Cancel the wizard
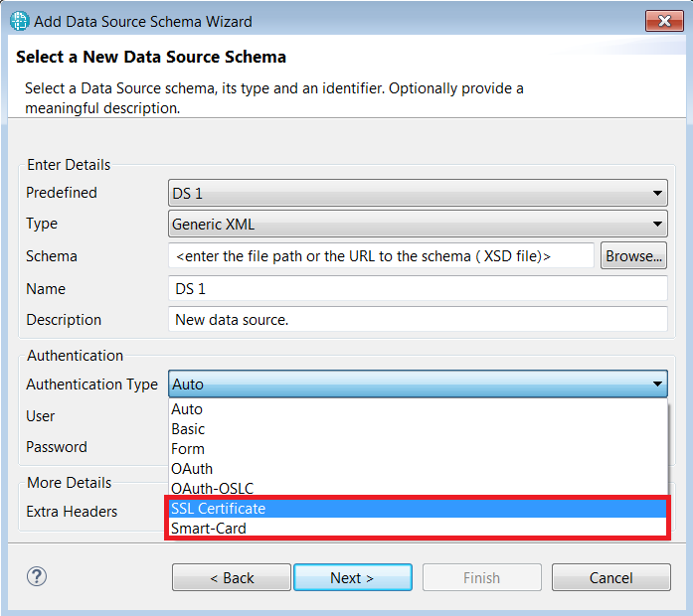 point(610,577)
